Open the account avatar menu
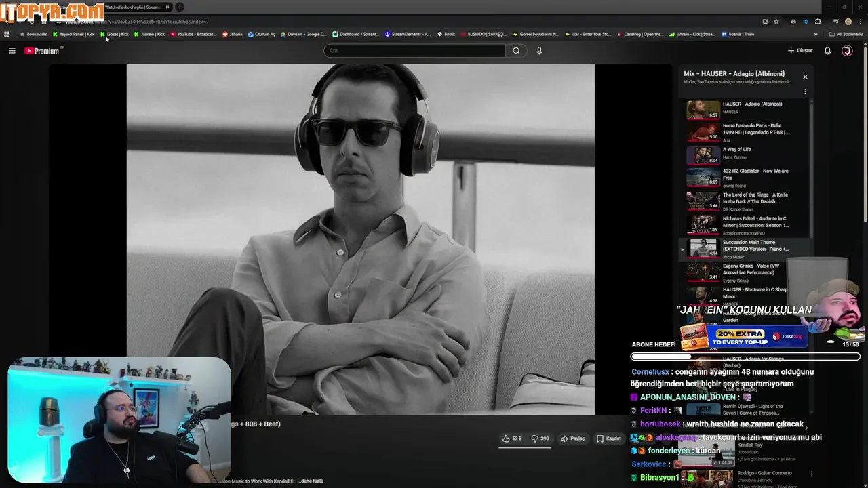The image size is (868, 488). pos(847,51)
